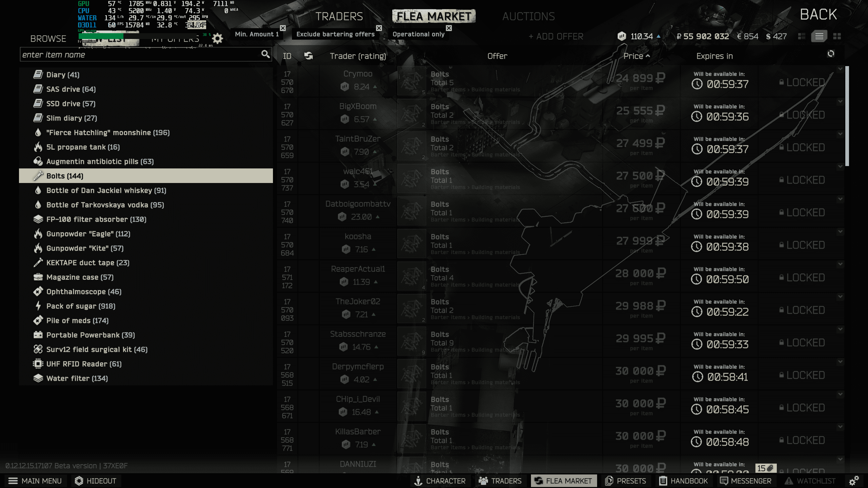Click the LOCKED button on Derpymcflerp offer
This screenshot has width=868, height=488.
(802, 375)
